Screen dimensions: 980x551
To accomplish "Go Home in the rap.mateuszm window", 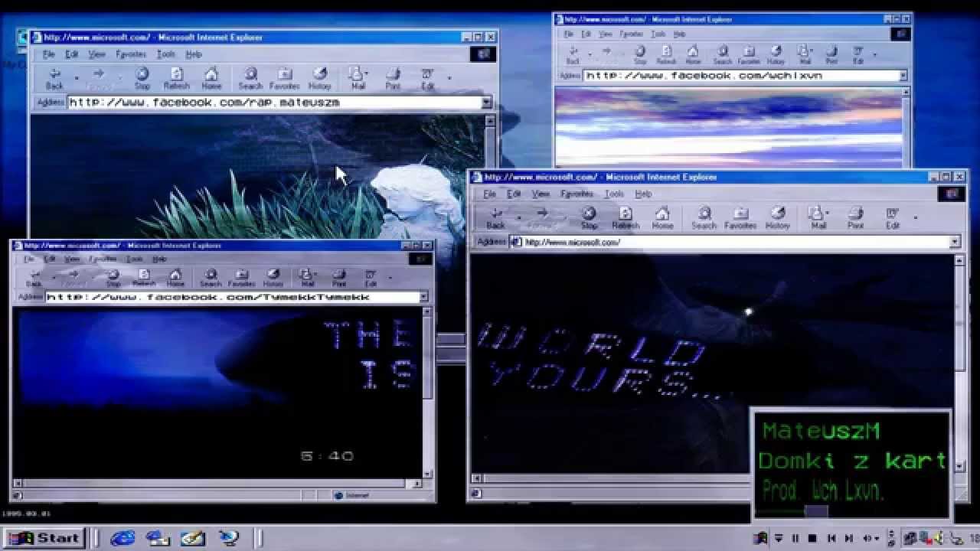I will click(x=211, y=78).
